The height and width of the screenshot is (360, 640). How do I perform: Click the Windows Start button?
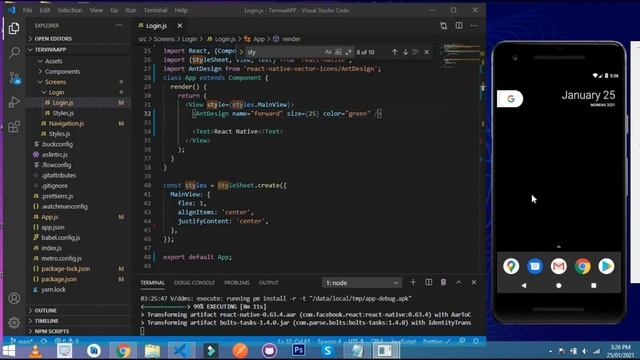point(9,351)
